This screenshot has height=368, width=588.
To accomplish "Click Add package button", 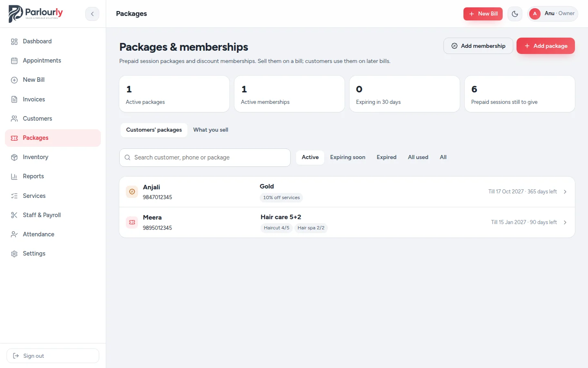I will [x=546, y=46].
